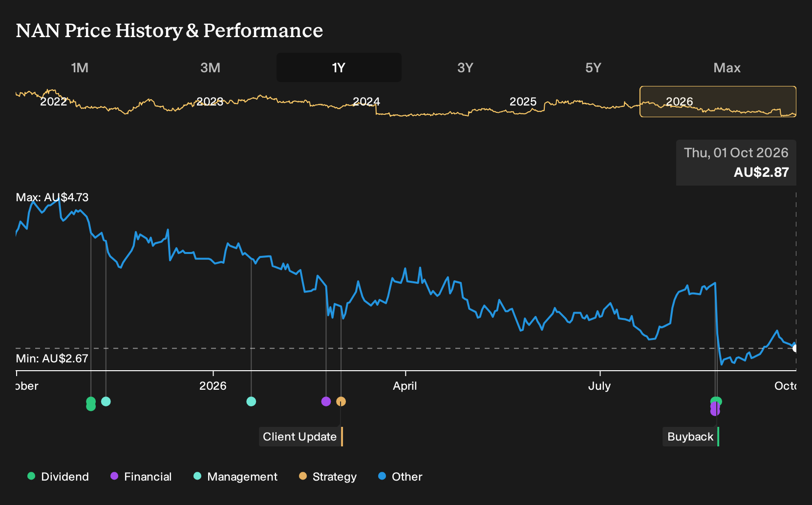Toggle the Strategy legend filter

point(328,477)
